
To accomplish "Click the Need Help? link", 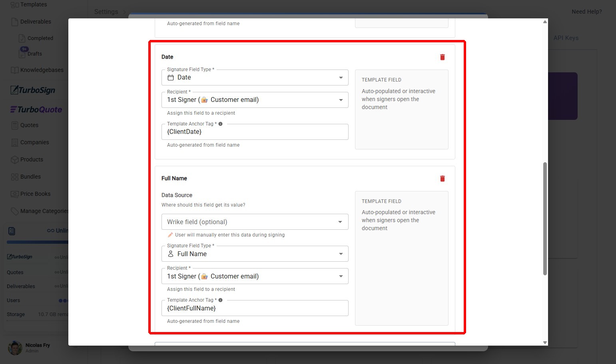I will [586, 12].
